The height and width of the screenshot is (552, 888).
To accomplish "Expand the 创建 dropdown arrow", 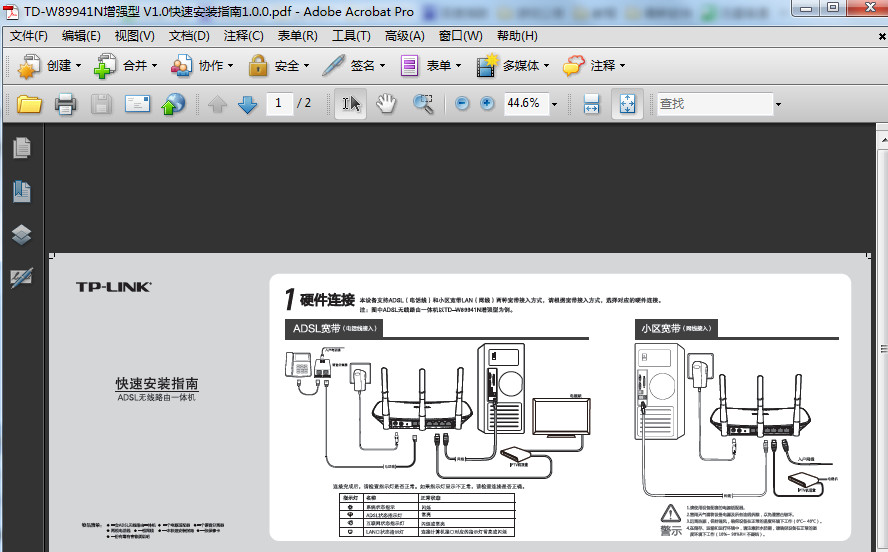I will pyautogui.click(x=79, y=66).
